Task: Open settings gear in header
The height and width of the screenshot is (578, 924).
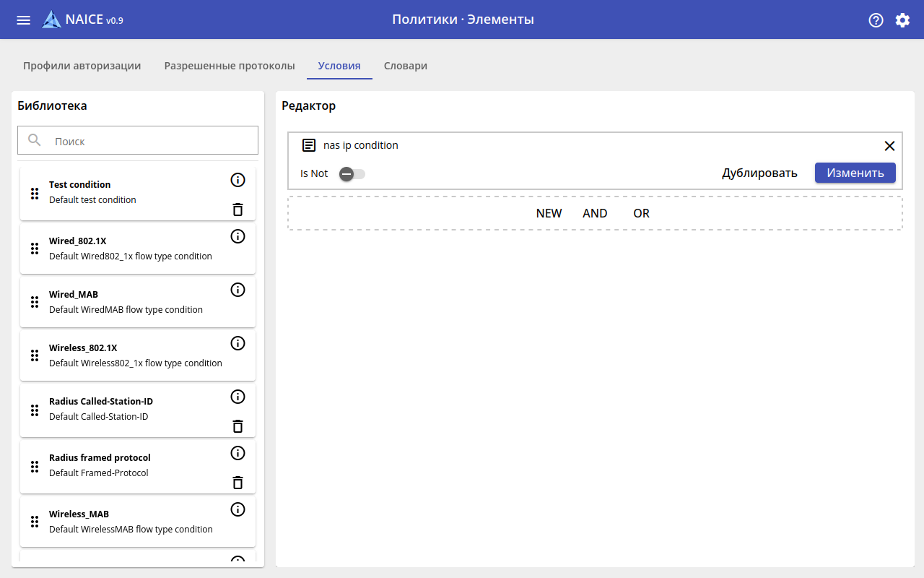Action: tap(902, 20)
